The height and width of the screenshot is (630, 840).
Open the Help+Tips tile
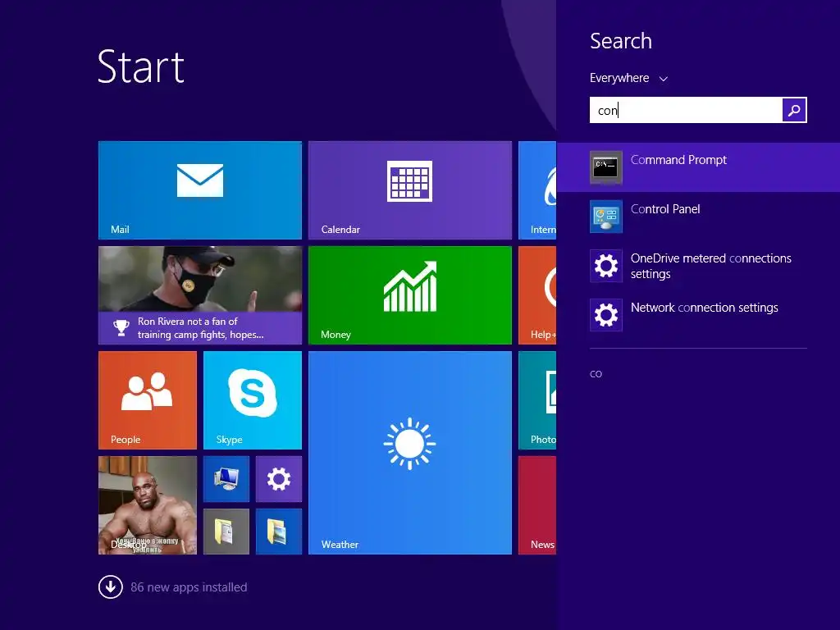coord(537,295)
